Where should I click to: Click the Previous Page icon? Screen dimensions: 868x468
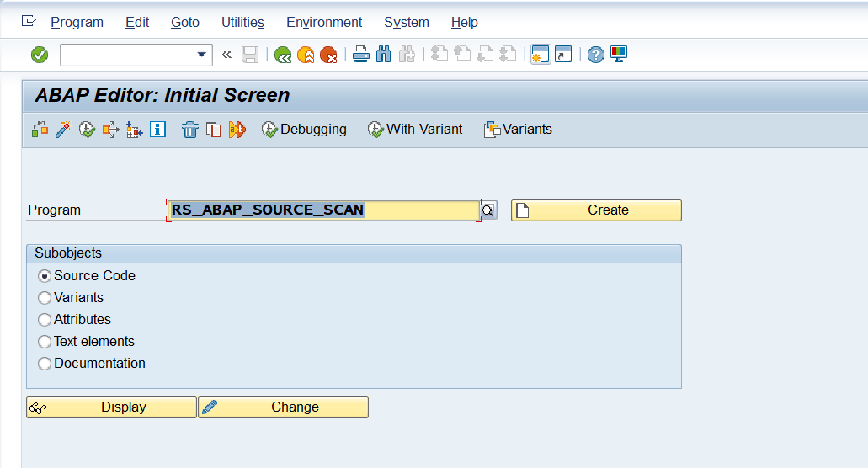tap(462, 55)
